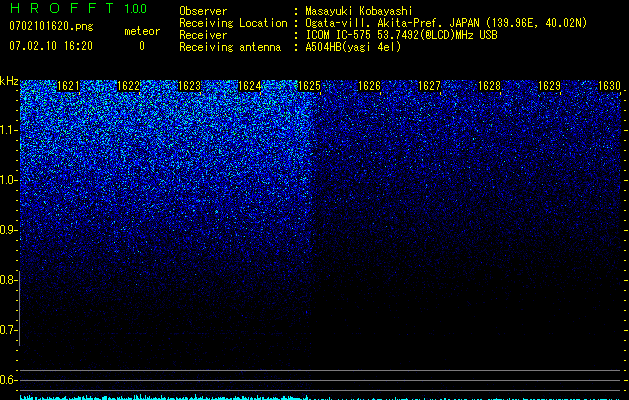Click the 0.9 frequency axis label
Screen dimensions: 629x400
click(x=8, y=230)
